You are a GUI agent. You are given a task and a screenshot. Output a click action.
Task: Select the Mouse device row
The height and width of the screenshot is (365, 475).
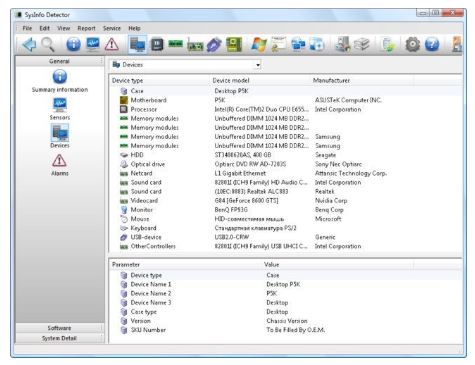[x=285, y=219]
